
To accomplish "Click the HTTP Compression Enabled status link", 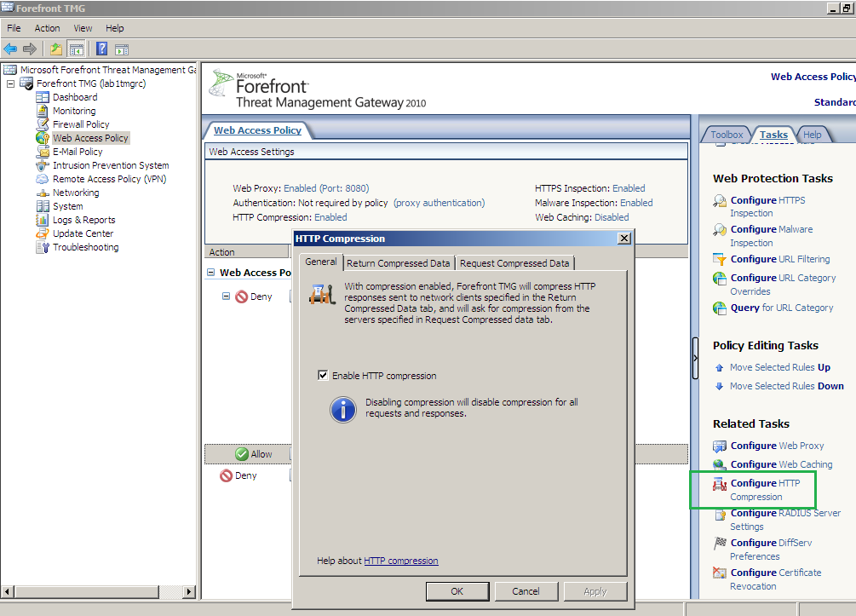I will tap(330, 217).
